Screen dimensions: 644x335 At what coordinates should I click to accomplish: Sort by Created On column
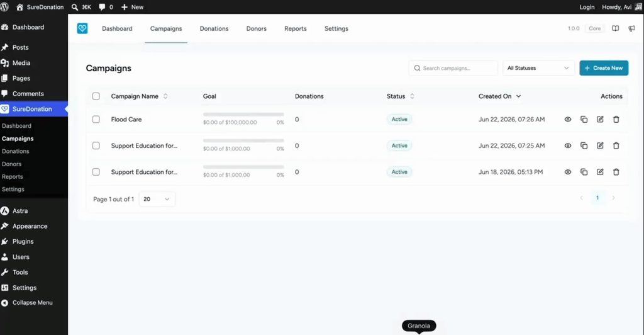500,96
